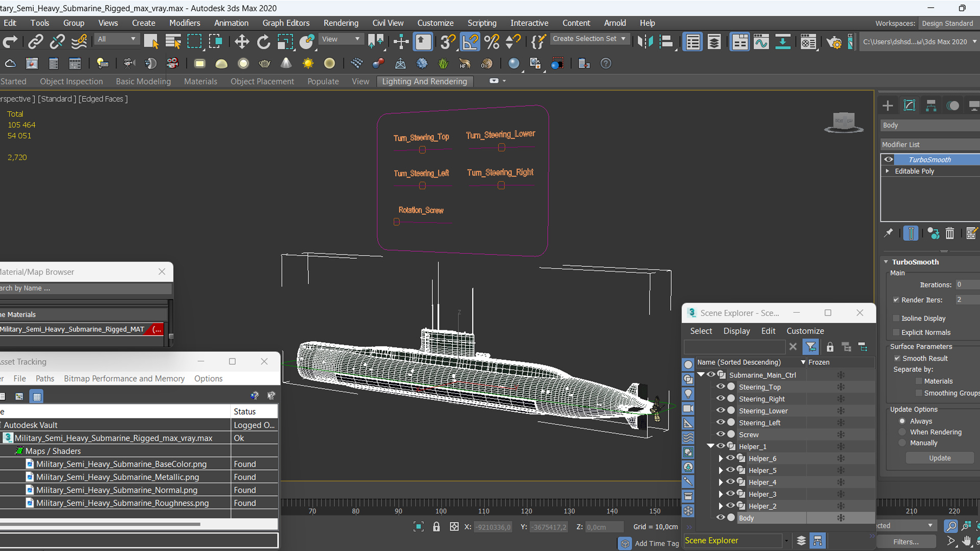This screenshot has height=551, width=980.
Task: Open the Scene Explorer Display menu
Action: click(737, 331)
